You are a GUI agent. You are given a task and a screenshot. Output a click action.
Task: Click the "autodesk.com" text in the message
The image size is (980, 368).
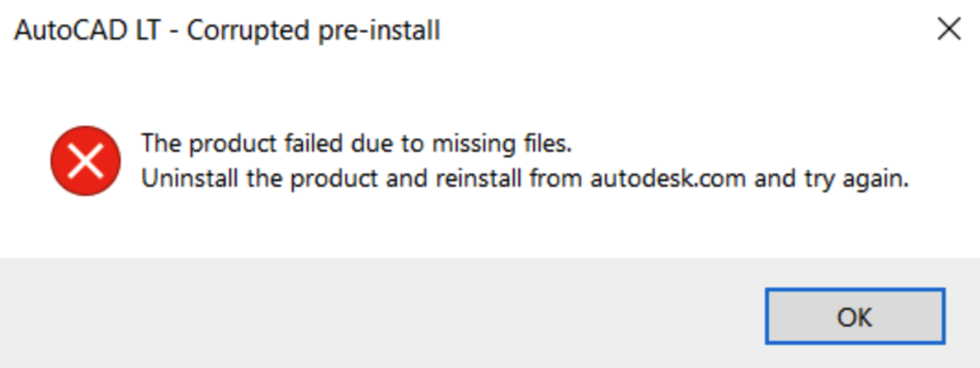(x=668, y=179)
